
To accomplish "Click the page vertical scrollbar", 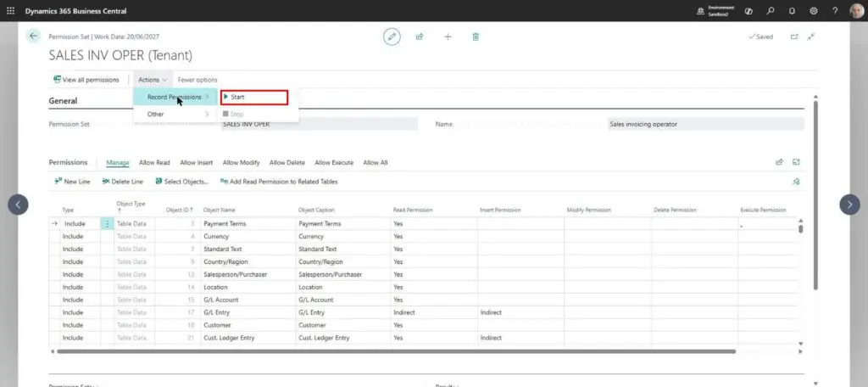I will pos(815,194).
